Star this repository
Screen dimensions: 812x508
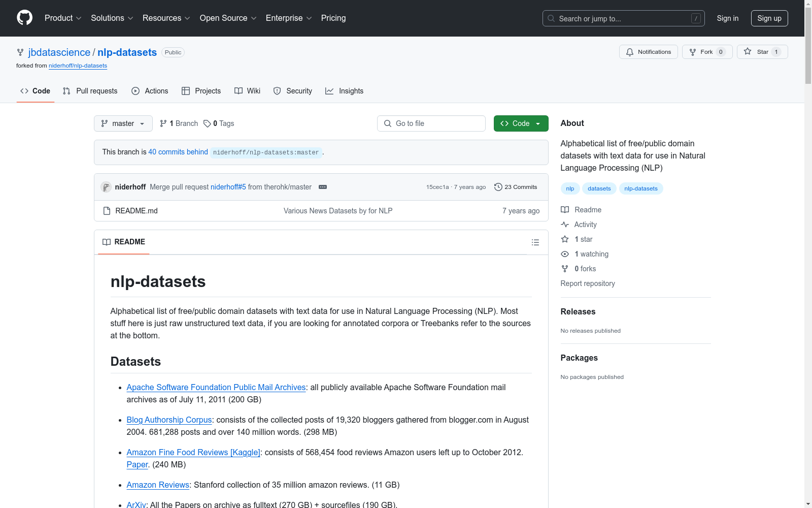click(762, 52)
